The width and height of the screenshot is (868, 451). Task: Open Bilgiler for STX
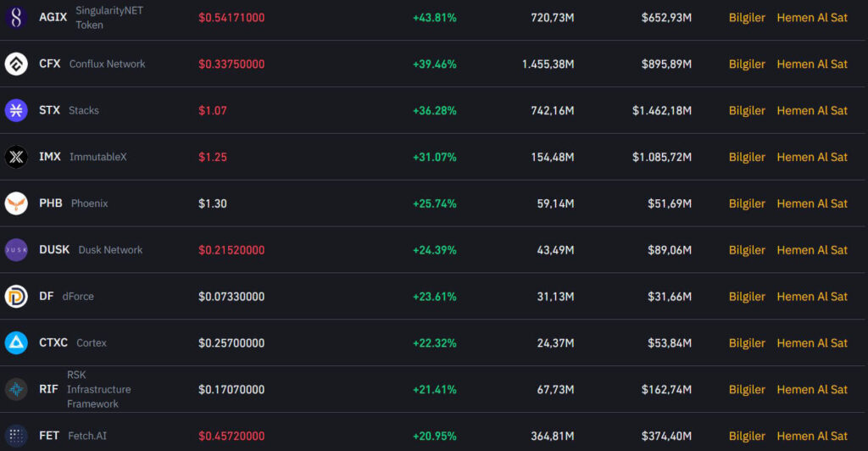[x=747, y=111]
